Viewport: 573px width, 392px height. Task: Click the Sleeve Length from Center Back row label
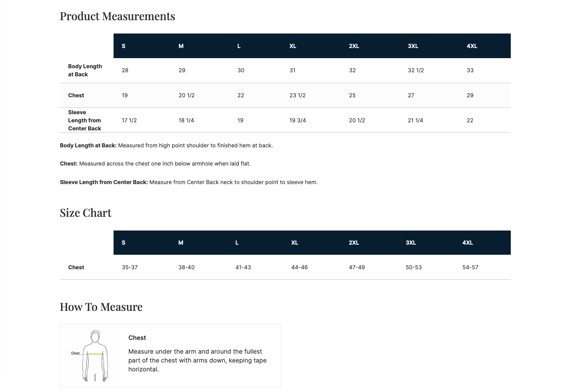tap(84, 120)
